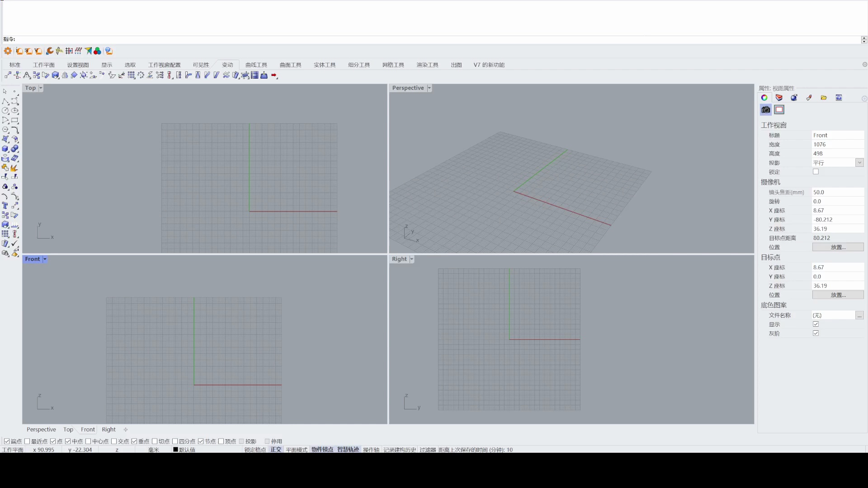Click the 标题 Front title field
The width and height of the screenshot is (868, 488).
pyautogui.click(x=838, y=135)
